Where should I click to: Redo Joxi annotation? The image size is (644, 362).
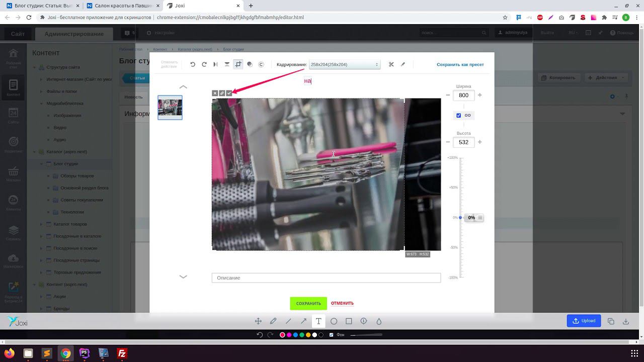[x=270, y=335]
